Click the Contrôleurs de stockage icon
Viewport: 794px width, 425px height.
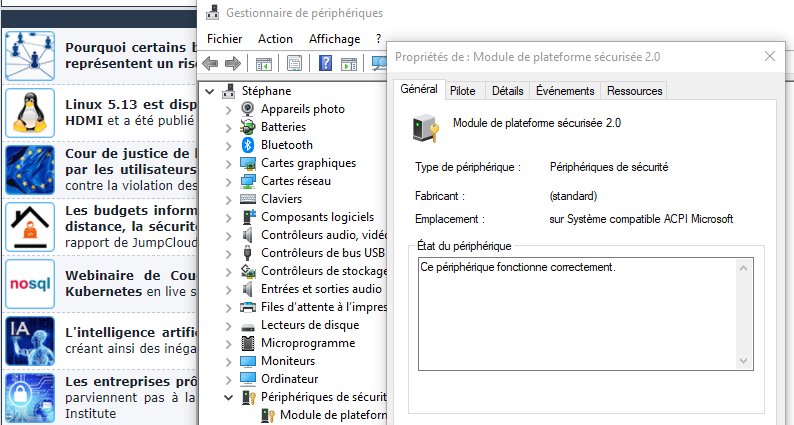coord(248,271)
